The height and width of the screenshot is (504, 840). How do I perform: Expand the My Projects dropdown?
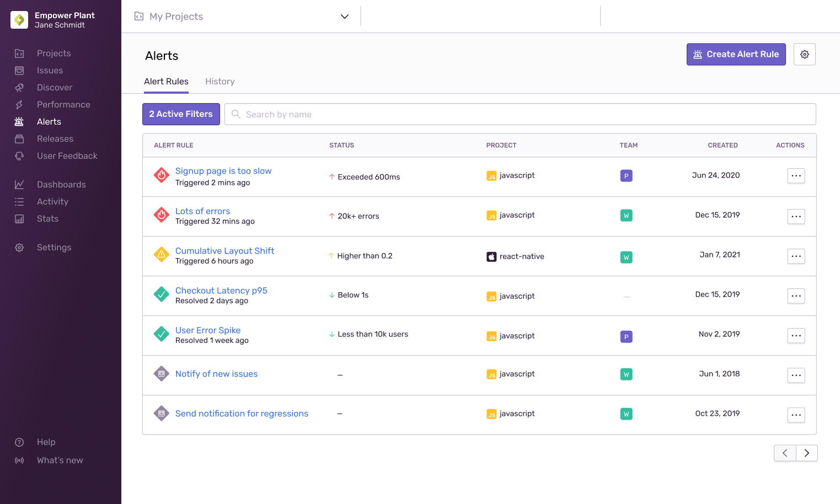pyautogui.click(x=345, y=17)
